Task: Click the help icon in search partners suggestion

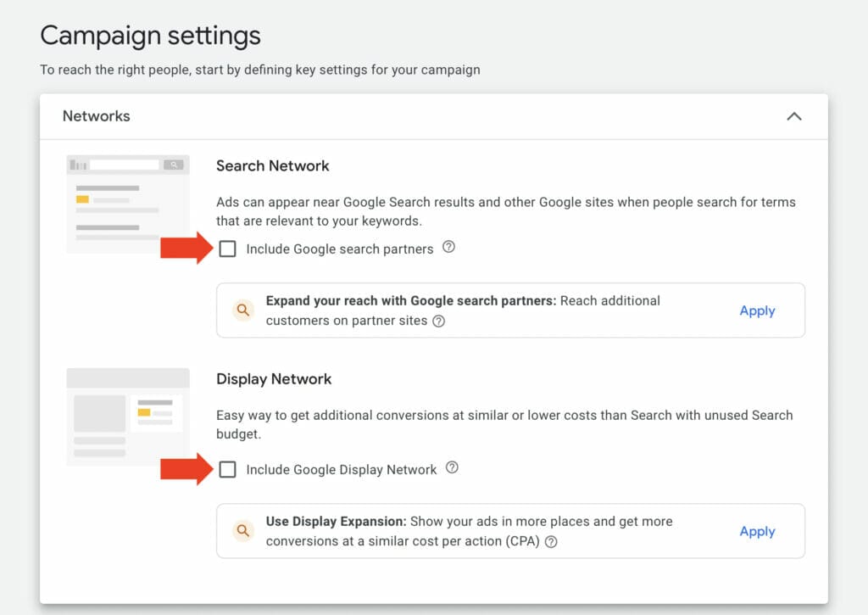Action: coord(439,321)
